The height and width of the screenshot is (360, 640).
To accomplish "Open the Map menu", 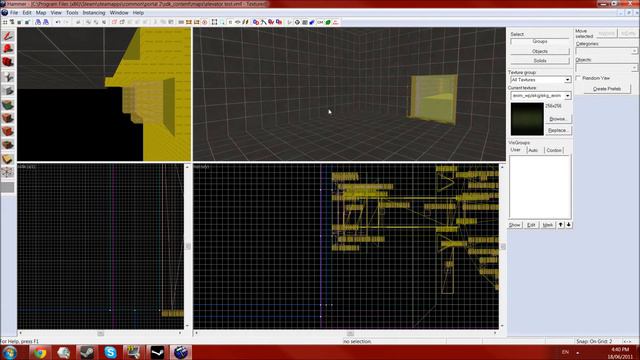I will click(41, 13).
